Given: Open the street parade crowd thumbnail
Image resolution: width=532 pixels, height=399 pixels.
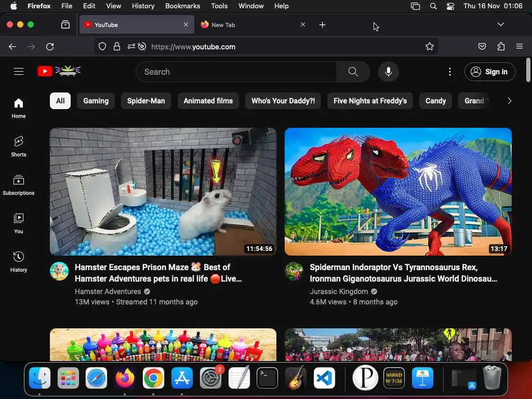Looking at the screenshot, I should point(398,345).
